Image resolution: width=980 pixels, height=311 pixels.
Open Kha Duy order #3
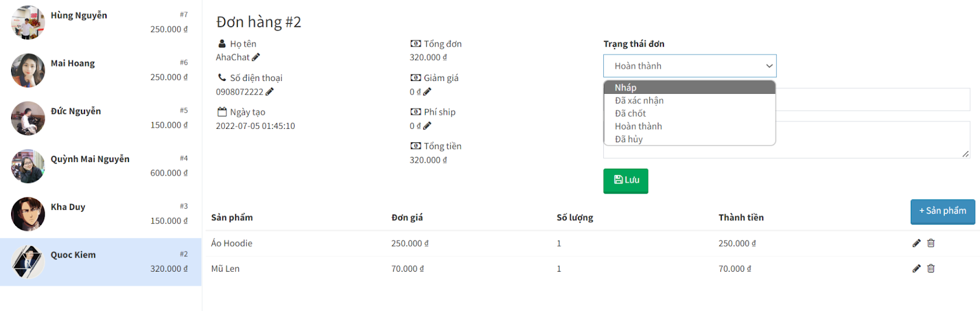tap(100, 214)
